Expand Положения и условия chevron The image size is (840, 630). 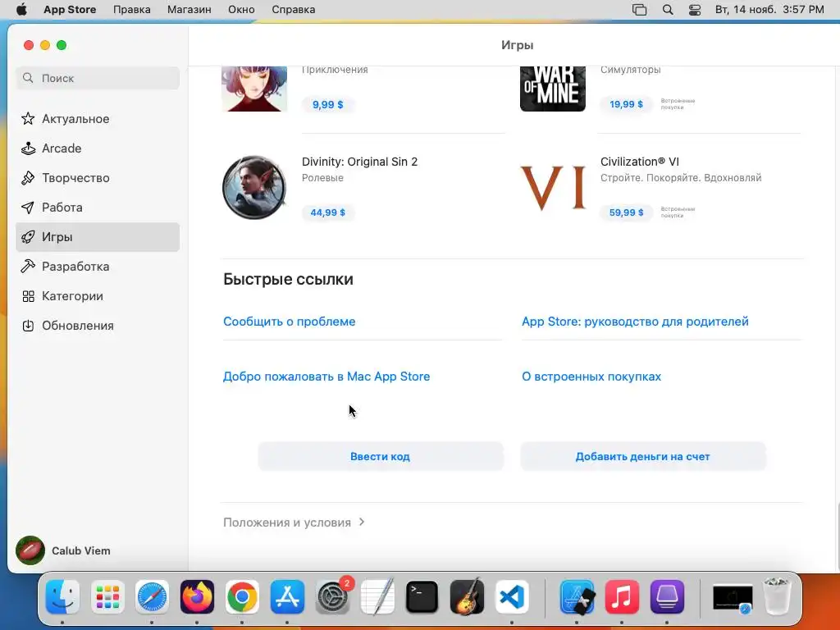[362, 522]
